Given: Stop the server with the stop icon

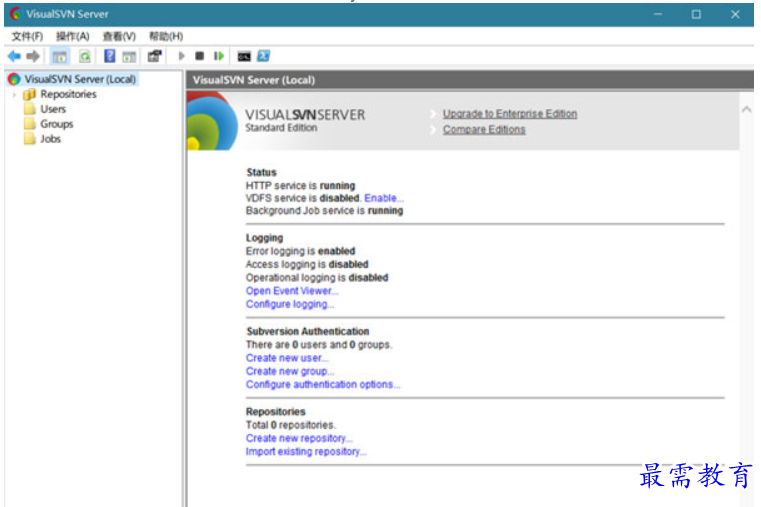Looking at the screenshot, I should click(199, 56).
